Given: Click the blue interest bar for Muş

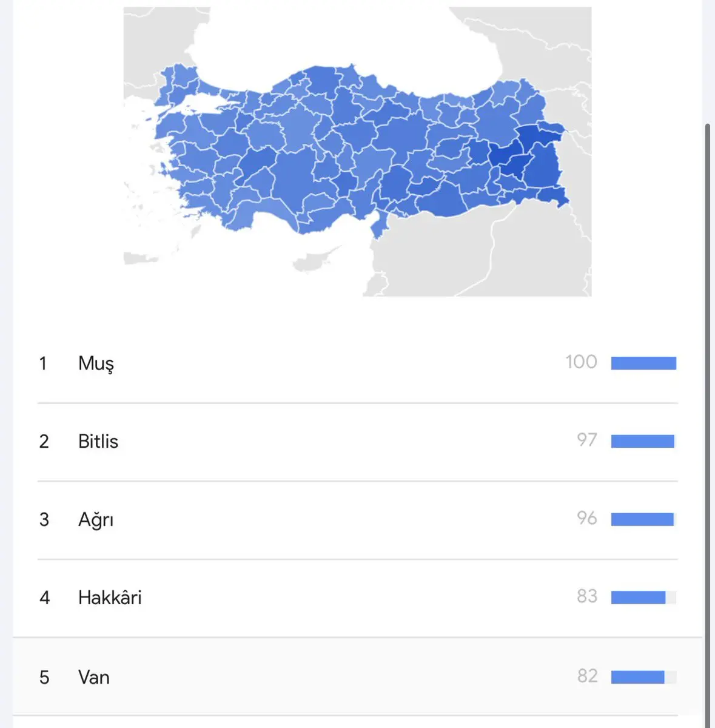Looking at the screenshot, I should [x=643, y=363].
